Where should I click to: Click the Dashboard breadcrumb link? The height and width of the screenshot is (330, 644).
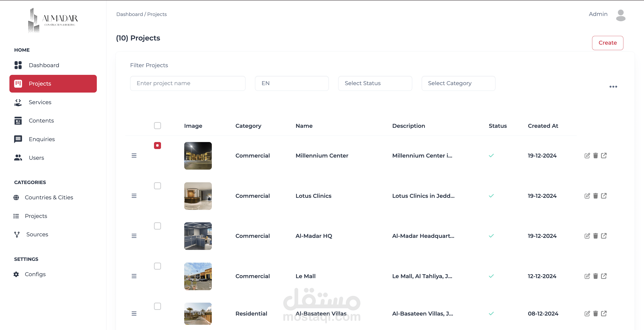pyautogui.click(x=129, y=14)
